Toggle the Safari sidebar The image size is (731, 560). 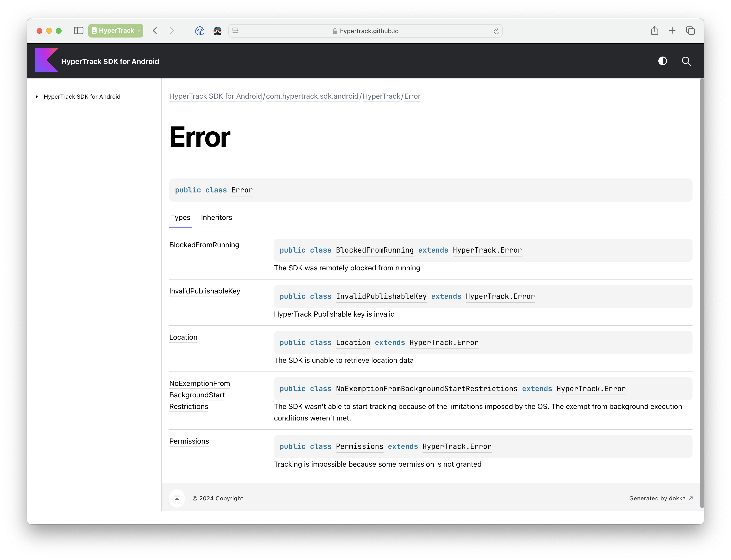(78, 31)
